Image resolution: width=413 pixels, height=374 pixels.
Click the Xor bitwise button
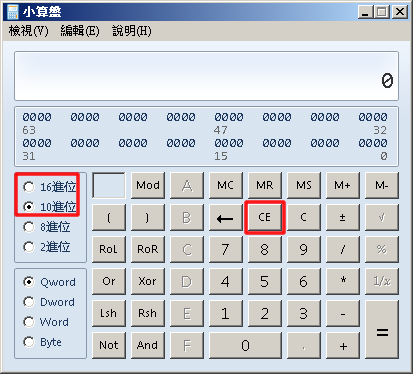click(148, 281)
